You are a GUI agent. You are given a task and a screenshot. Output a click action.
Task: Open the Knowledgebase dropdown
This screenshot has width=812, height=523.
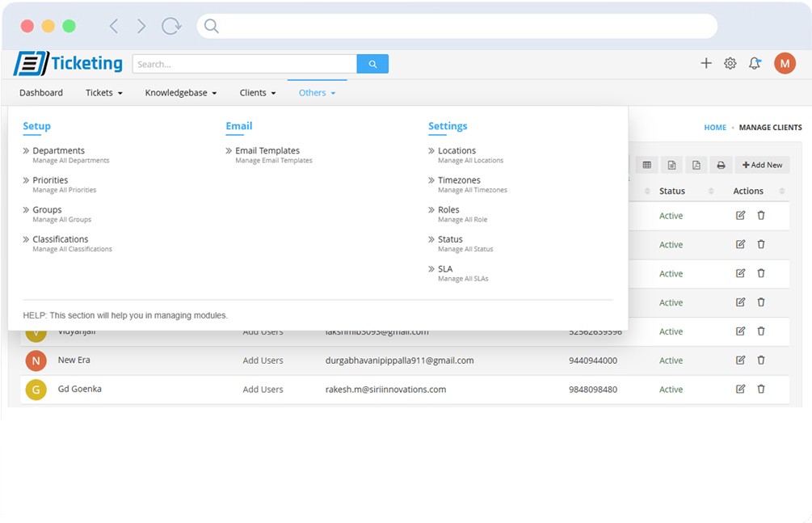click(180, 93)
